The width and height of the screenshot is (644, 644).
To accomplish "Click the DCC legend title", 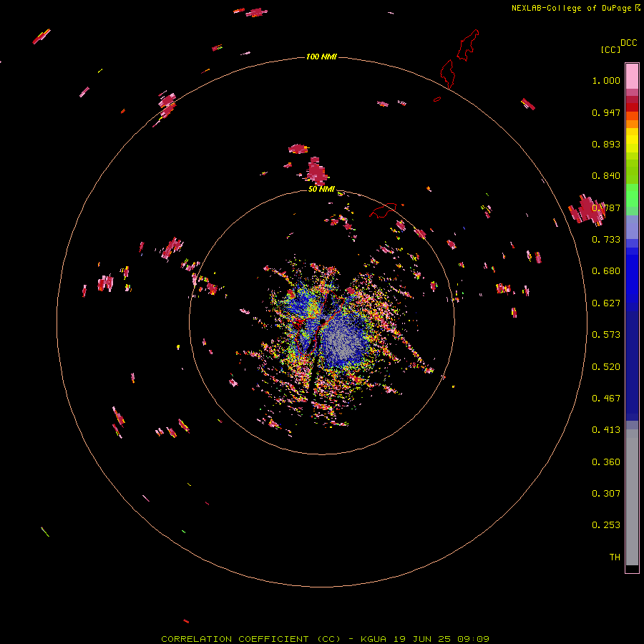I will pos(628,43).
